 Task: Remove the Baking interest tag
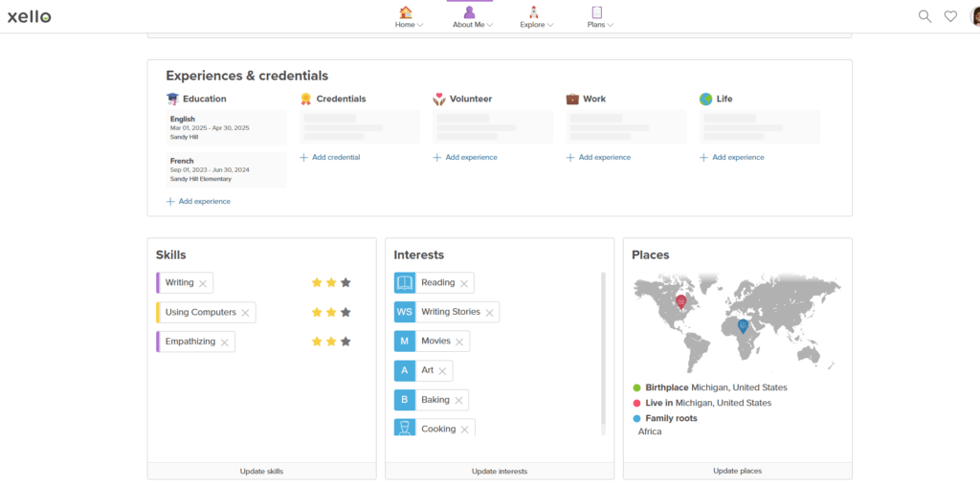[x=458, y=400]
